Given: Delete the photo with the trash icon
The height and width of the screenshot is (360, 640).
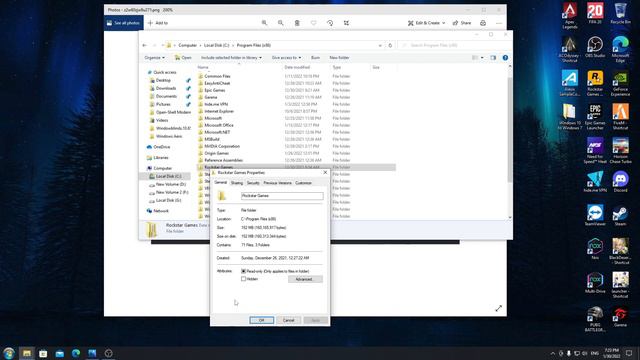Looking at the screenshot, I should pos(297,23).
